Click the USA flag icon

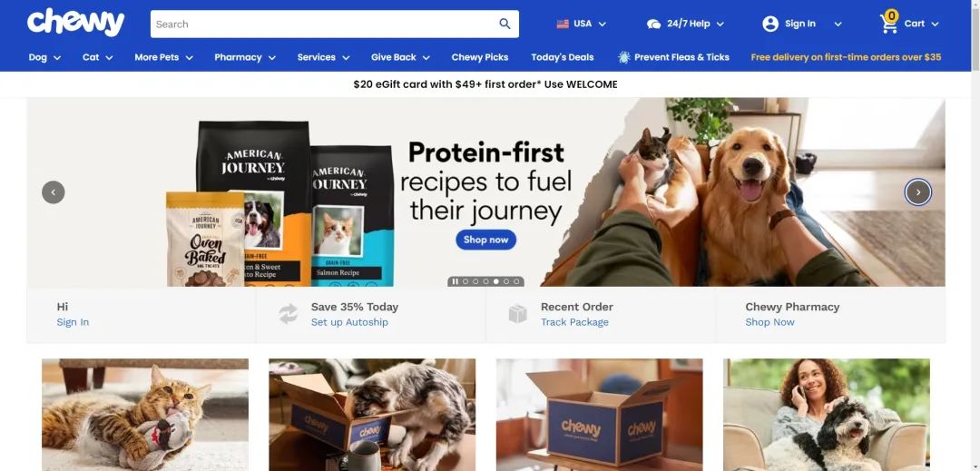(563, 24)
